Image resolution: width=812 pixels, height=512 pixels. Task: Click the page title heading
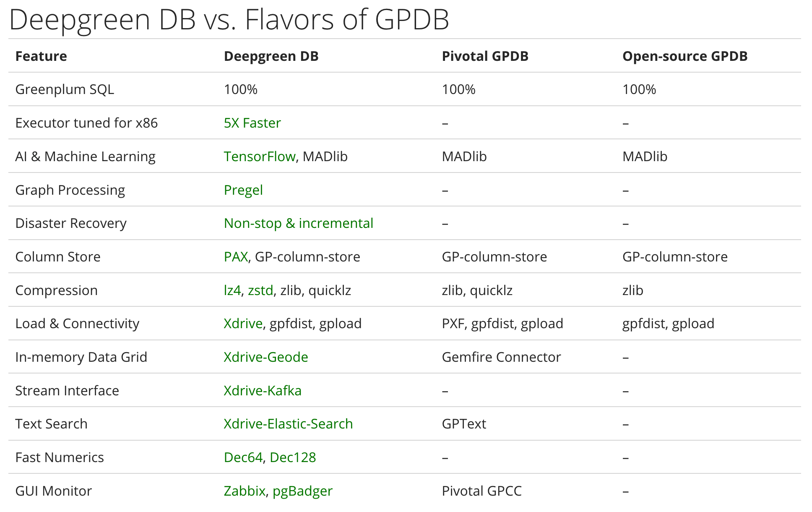tap(229, 19)
